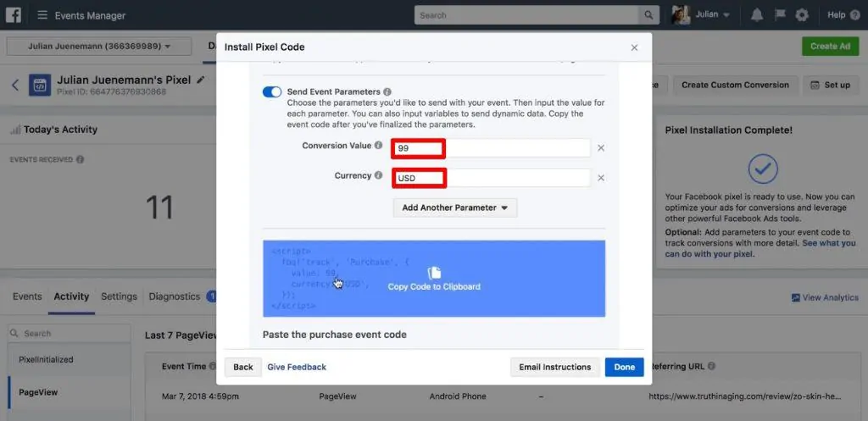
Task: Click the Currency input field
Action: coord(491,178)
